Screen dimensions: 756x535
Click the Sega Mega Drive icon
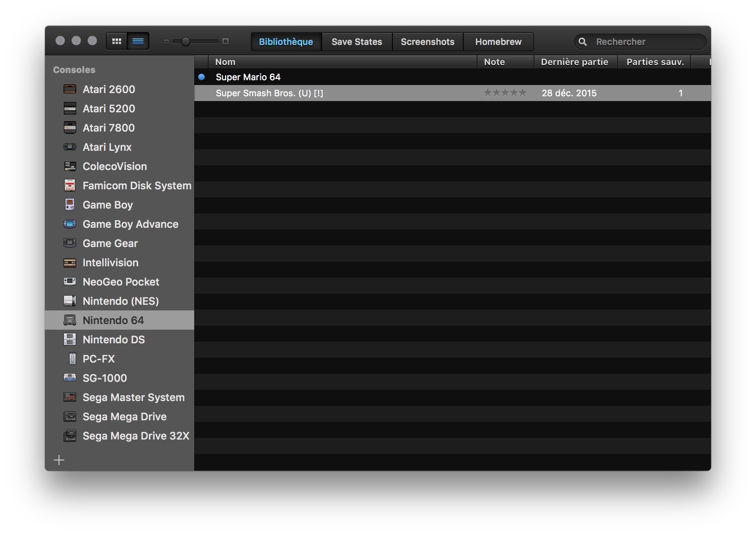[x=70, y=416]
